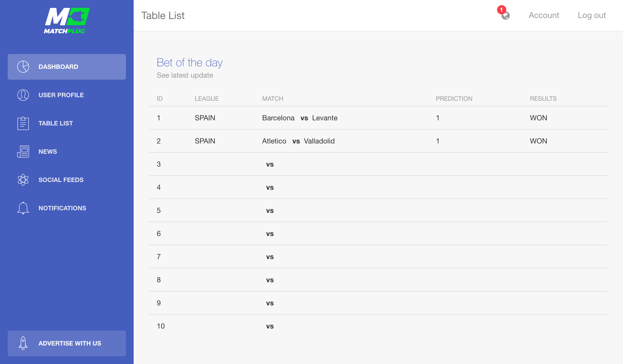Click prediction 1 in Atletico row
This screenshot has height=364, width=623.
[x=438, y=141]
